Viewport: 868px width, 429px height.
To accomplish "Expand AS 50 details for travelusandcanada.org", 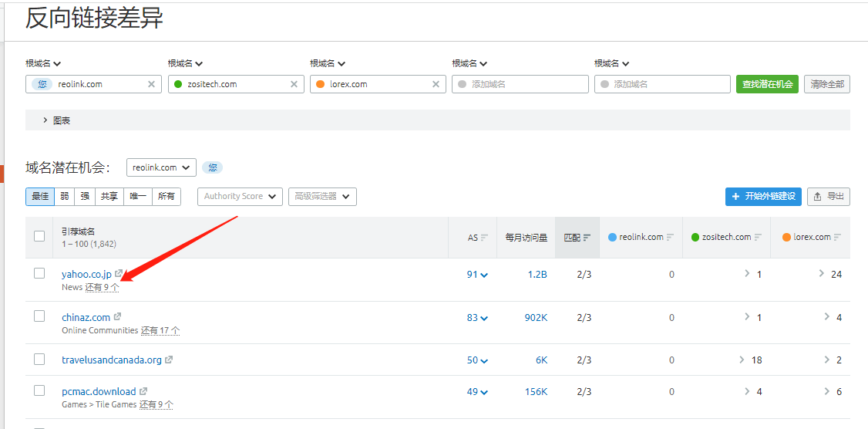I will (477, 360).
